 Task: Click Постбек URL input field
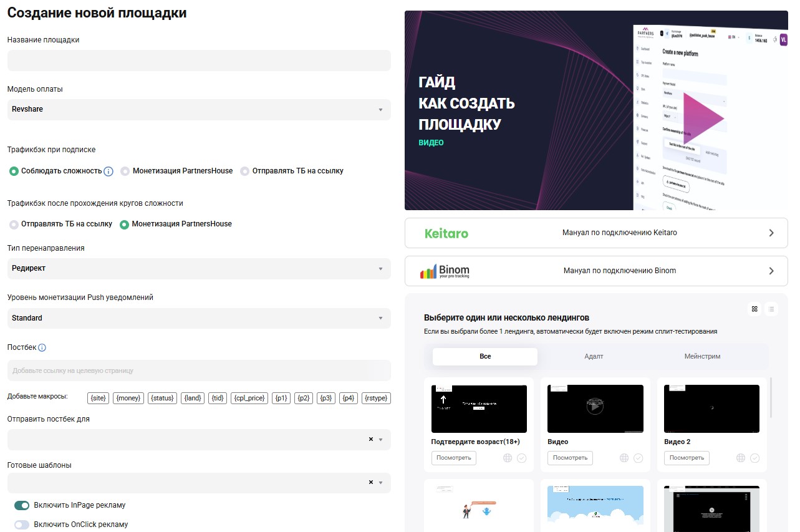pyautogui.click(x=199, y=370)
